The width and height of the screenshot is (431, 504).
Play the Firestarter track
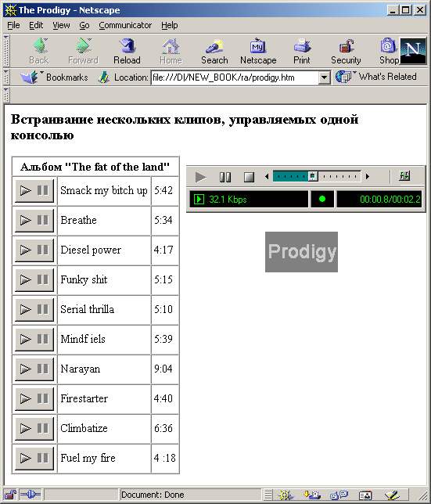tap(26, 398)
